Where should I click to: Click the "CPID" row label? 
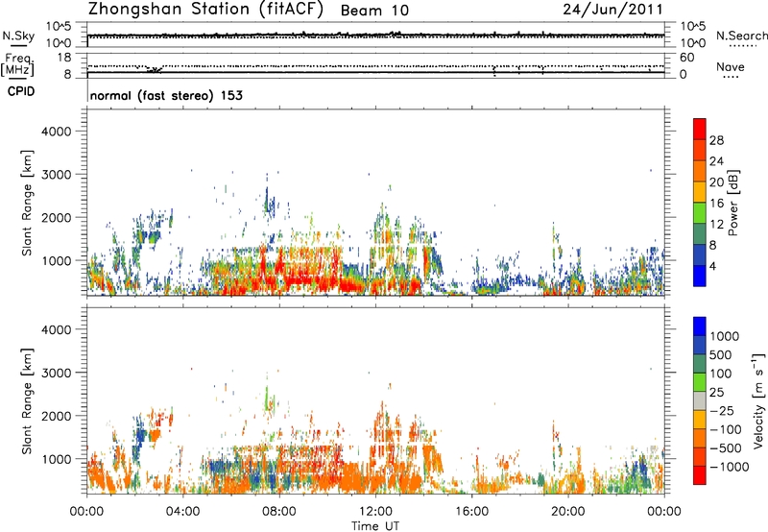(21, 91)
